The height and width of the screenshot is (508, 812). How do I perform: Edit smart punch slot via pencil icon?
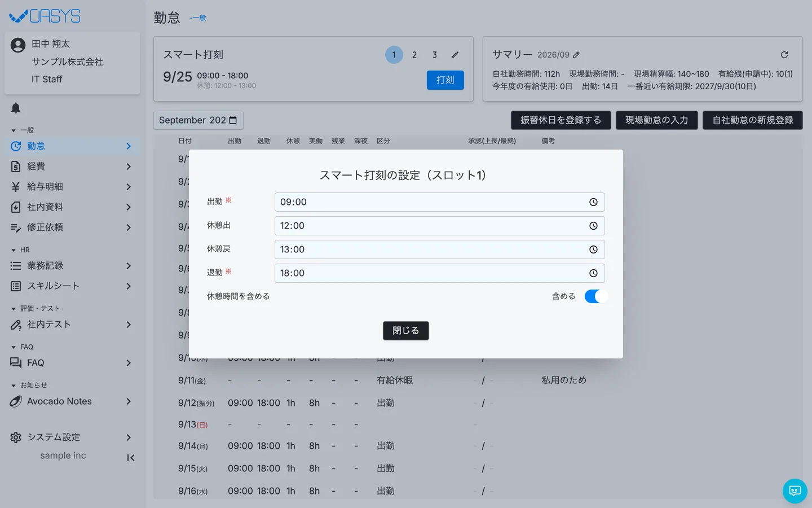[455, 55]
